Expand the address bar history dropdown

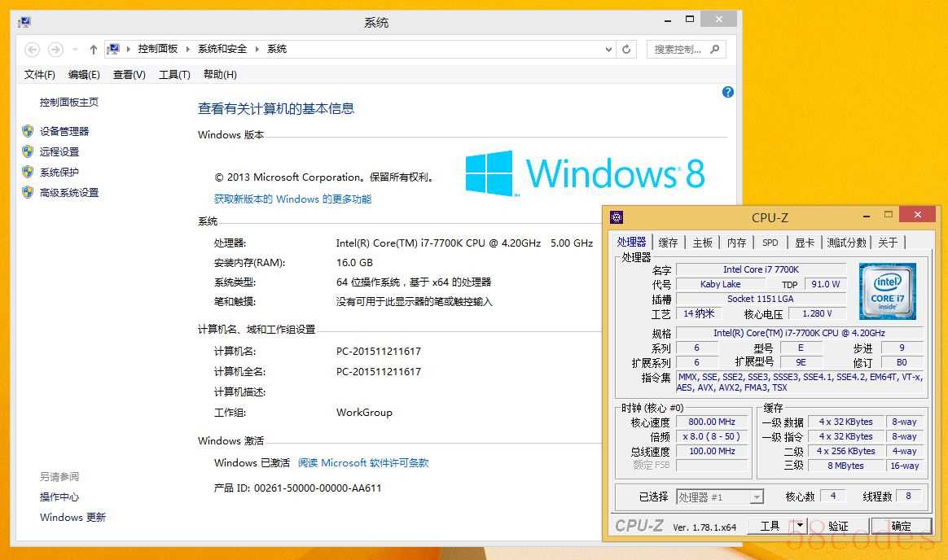point(608,50)
